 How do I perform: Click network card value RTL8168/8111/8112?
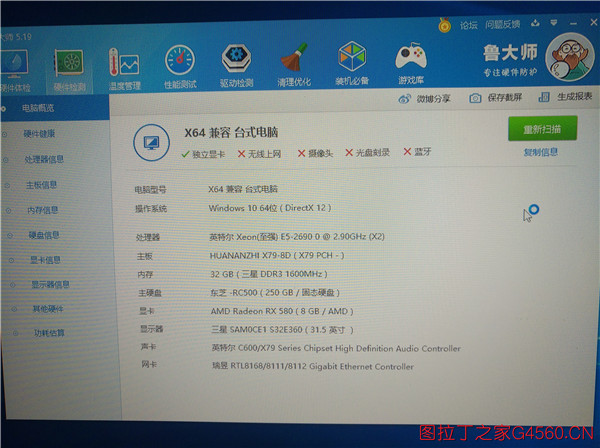click(x=313, y=366)
